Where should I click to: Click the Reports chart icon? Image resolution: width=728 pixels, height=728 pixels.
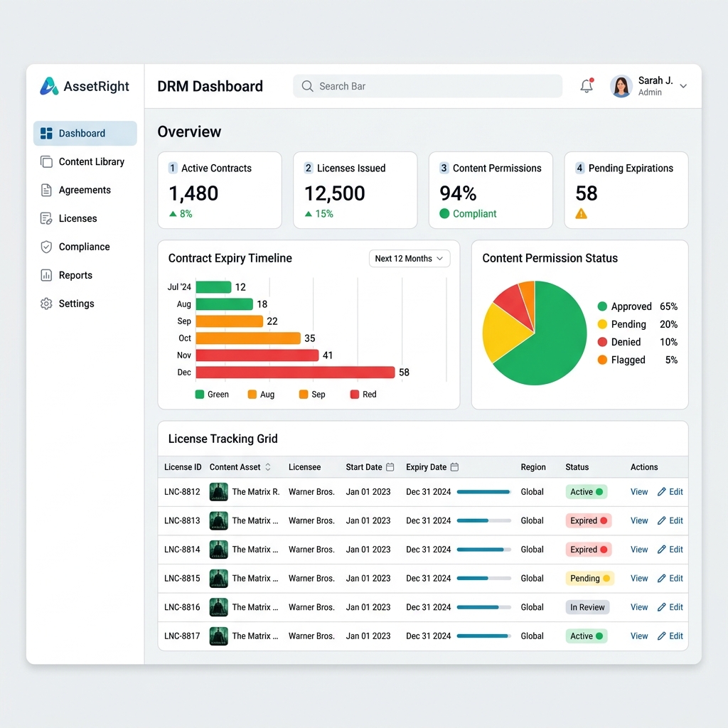coord(46,275)
